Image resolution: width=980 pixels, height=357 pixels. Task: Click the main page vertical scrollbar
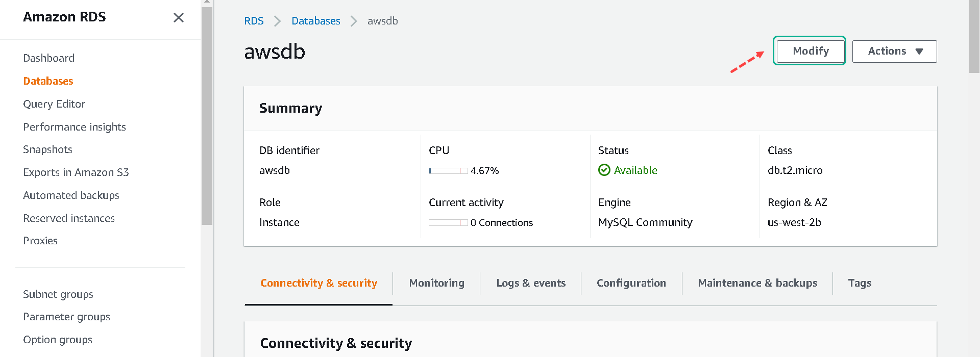click(974, 36)
